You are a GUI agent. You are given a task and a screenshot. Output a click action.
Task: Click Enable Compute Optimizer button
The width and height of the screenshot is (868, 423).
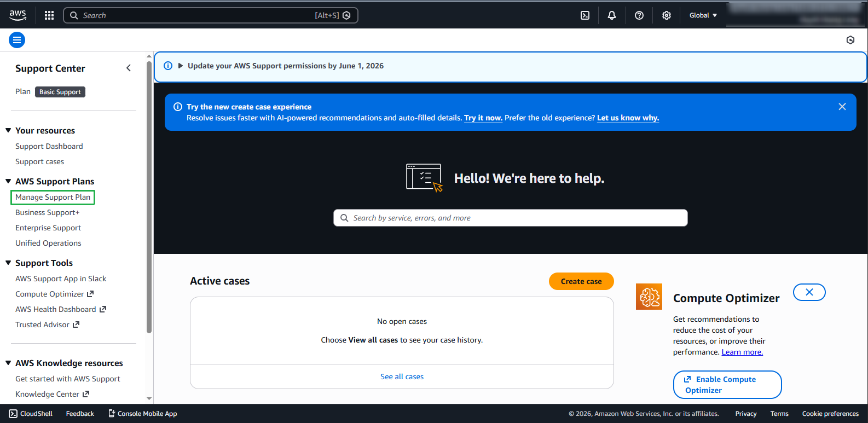tap(727, 385)
